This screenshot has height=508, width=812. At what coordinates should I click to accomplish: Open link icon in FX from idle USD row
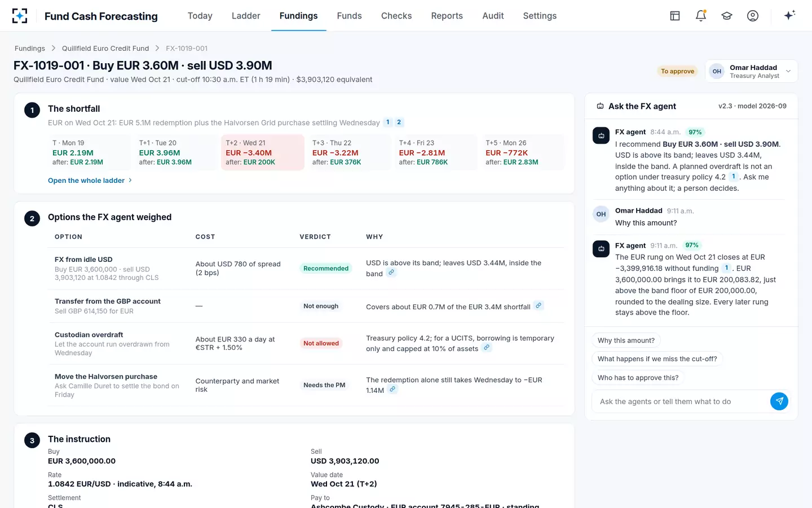[391, 273]
